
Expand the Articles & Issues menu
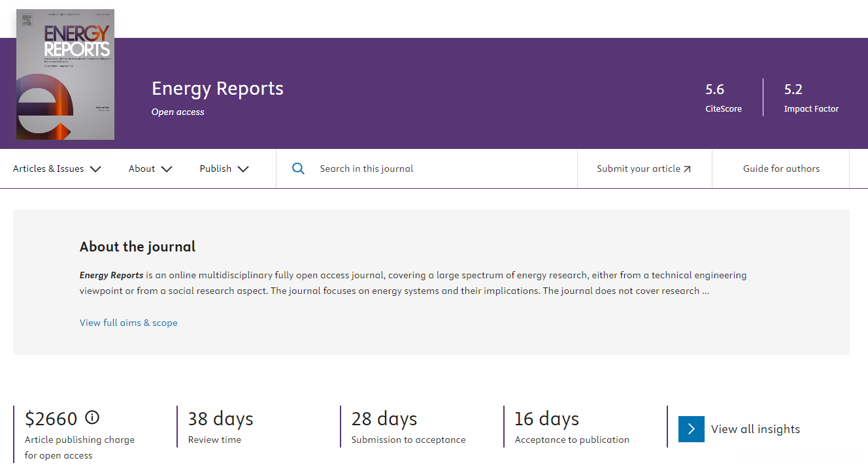click(57, 169)
